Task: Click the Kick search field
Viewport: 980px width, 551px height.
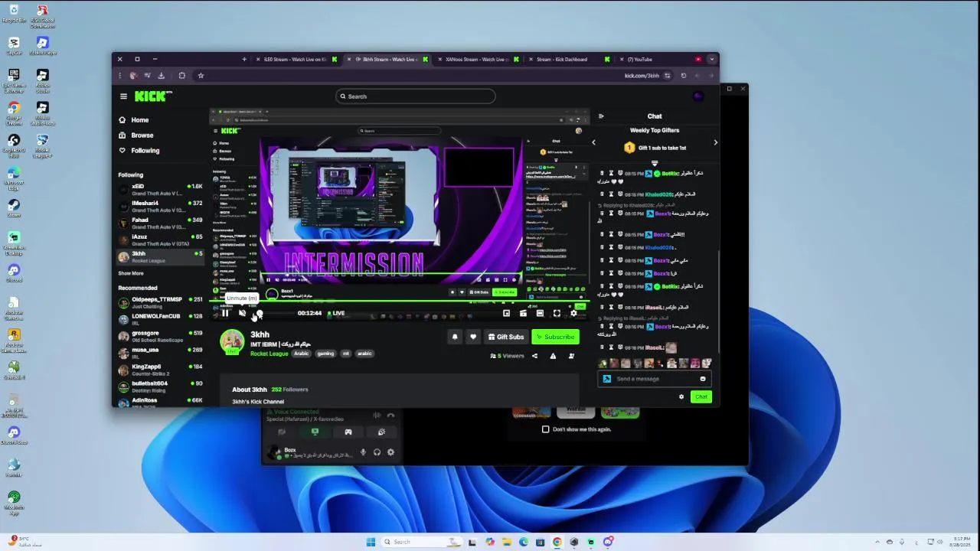Action: [x=416, y=96]
